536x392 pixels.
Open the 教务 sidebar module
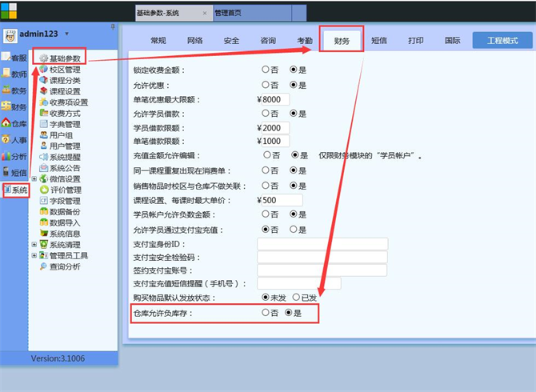point(14,90)
